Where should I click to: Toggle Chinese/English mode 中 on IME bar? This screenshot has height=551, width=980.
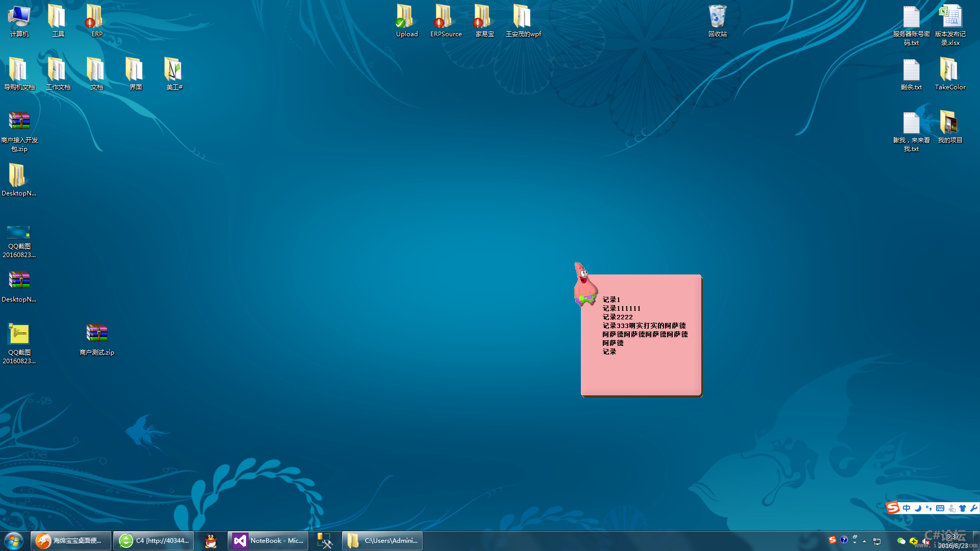click(x=906, y=508)
